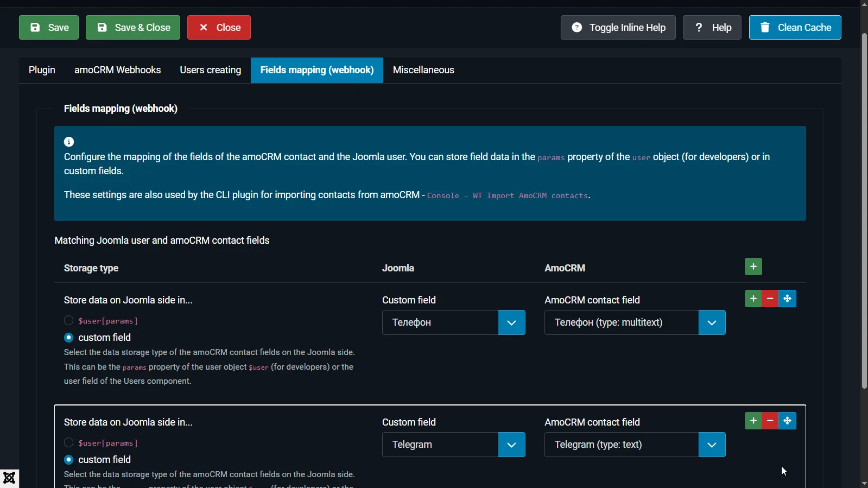Click move handle icon of Telegram row
The image size is (868, 488).
788,421
